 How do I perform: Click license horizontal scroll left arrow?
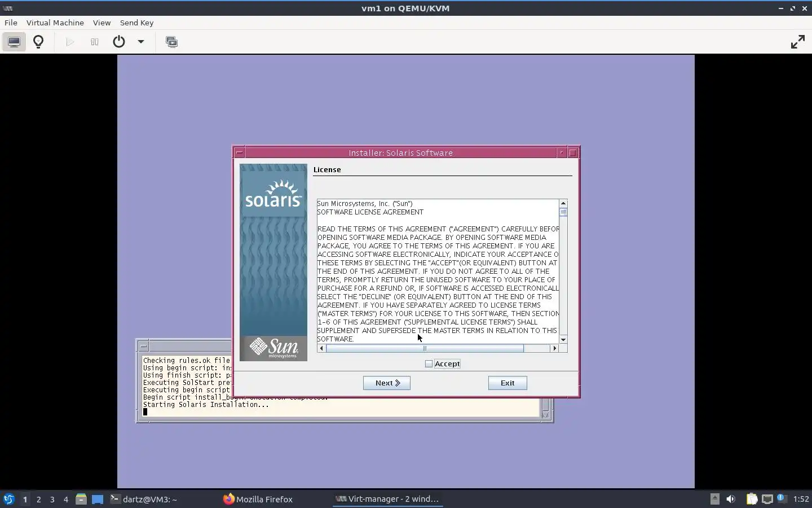click(x=321, y=348)
